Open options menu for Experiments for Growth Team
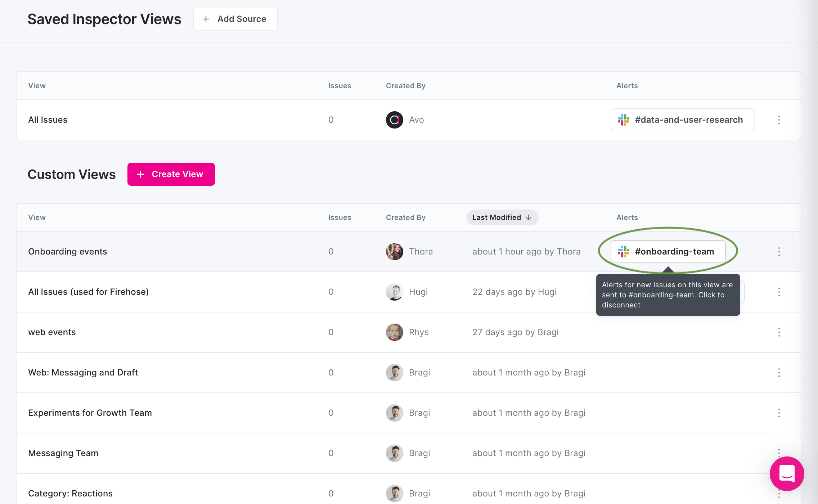 click(779, 413)
